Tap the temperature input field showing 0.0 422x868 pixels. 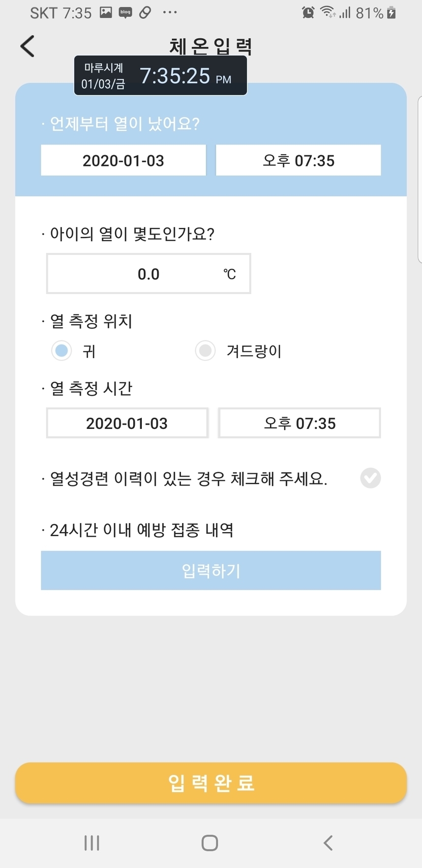[148, 274]
